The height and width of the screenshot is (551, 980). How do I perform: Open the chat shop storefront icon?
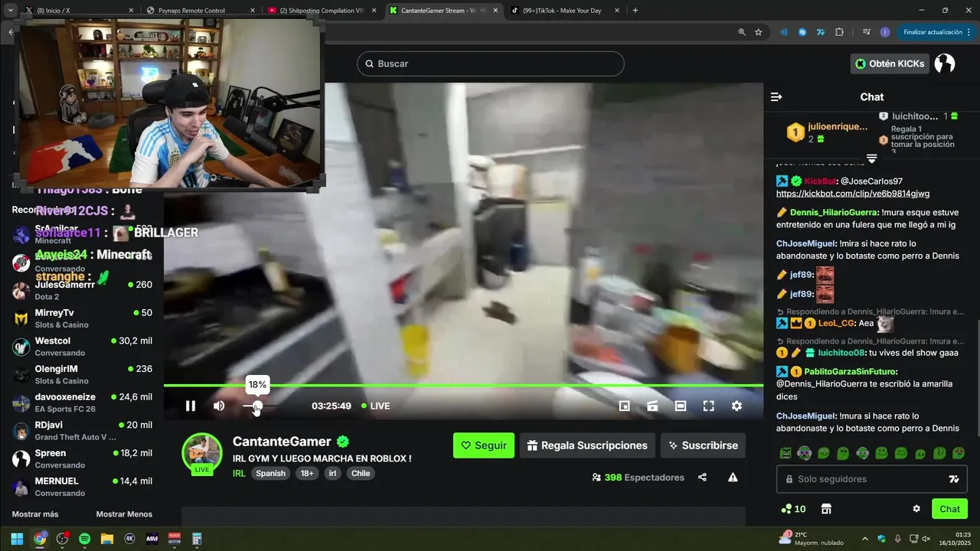click(826, 509)
